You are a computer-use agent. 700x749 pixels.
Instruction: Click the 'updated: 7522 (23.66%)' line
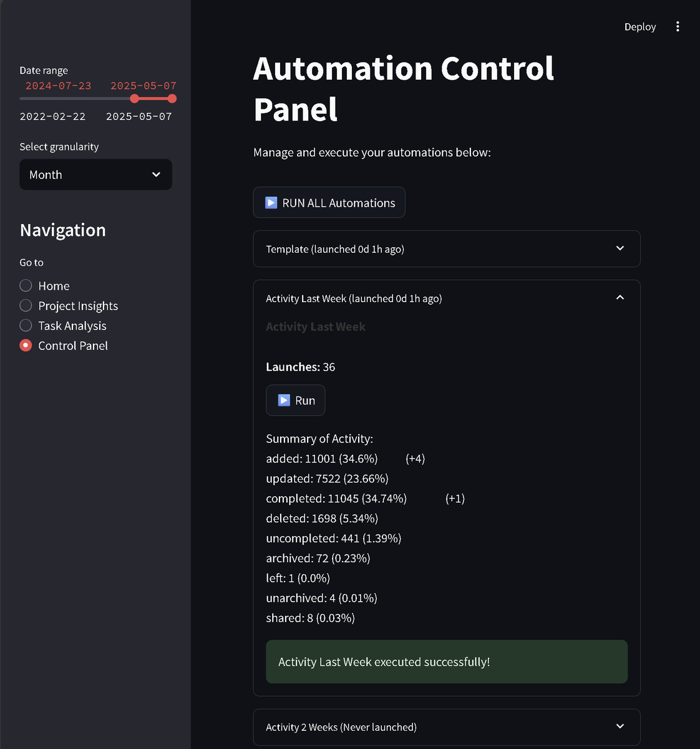pos(327,479)
